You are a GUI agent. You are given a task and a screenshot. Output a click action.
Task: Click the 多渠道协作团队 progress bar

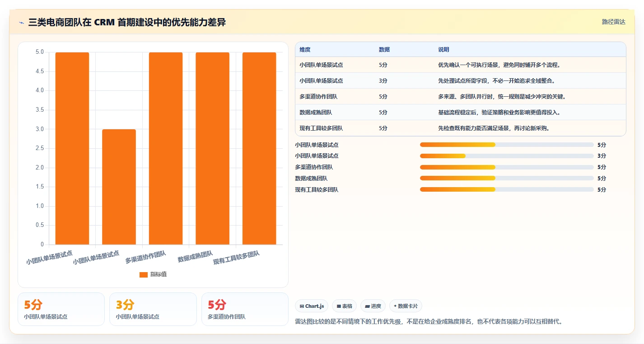507,167
